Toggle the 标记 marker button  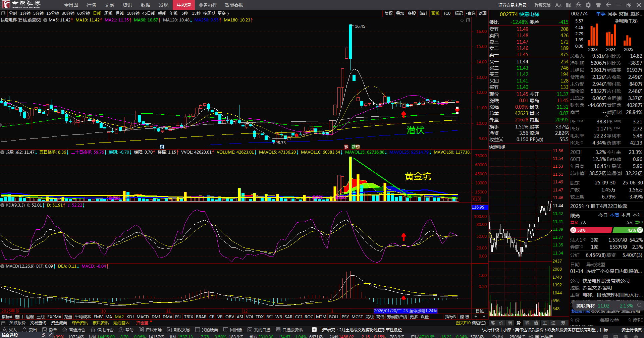(459, 13)
